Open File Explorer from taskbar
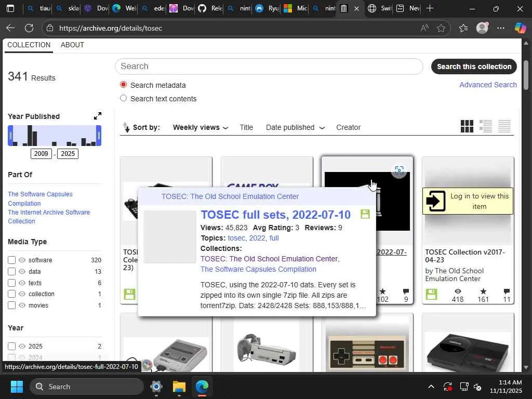Viewport: 532px width, 399px height. click(x=179, y=387)
